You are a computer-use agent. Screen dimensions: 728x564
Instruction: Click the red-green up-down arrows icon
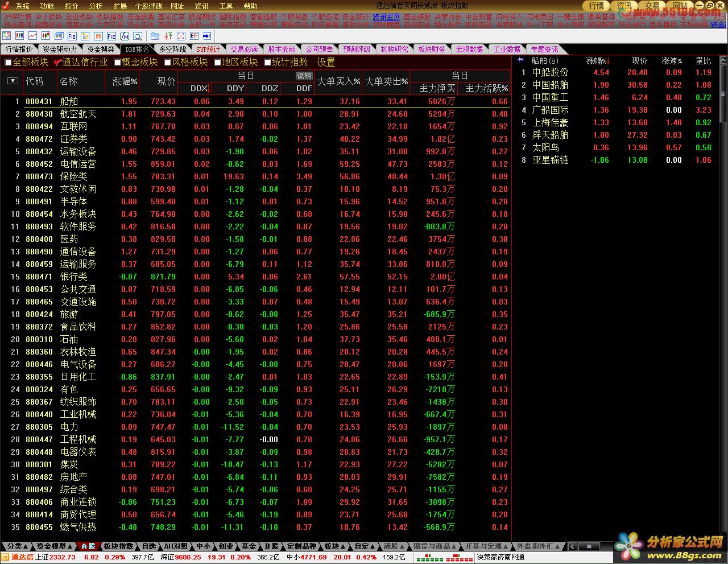pos(168,36)
